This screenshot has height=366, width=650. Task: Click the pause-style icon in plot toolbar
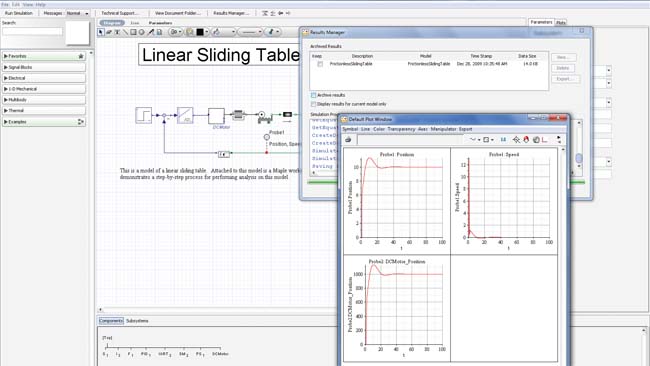coord(503,140)
